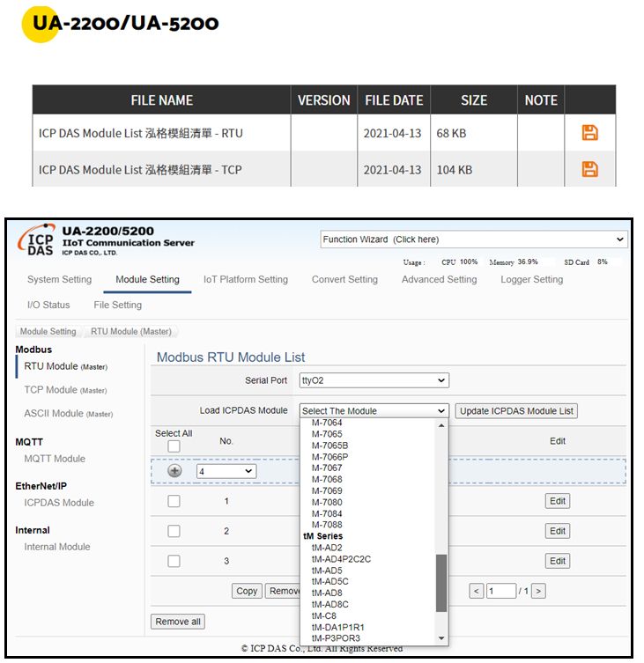Select M-7065B from the module list
Screen dimensions: 644x663
[x=329, y=446]
